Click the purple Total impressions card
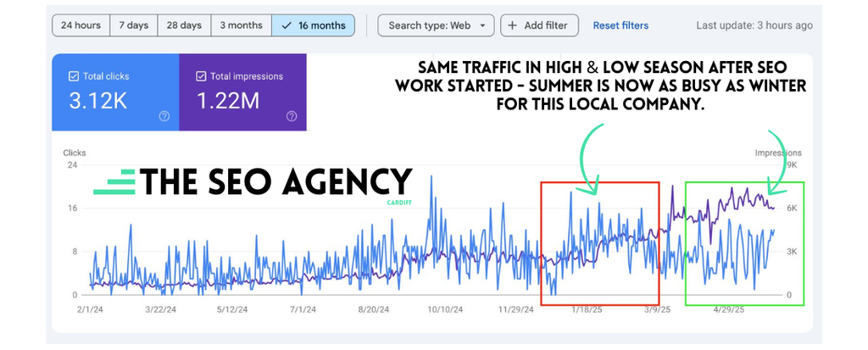The image size is (868, 350). click(243, 92)
